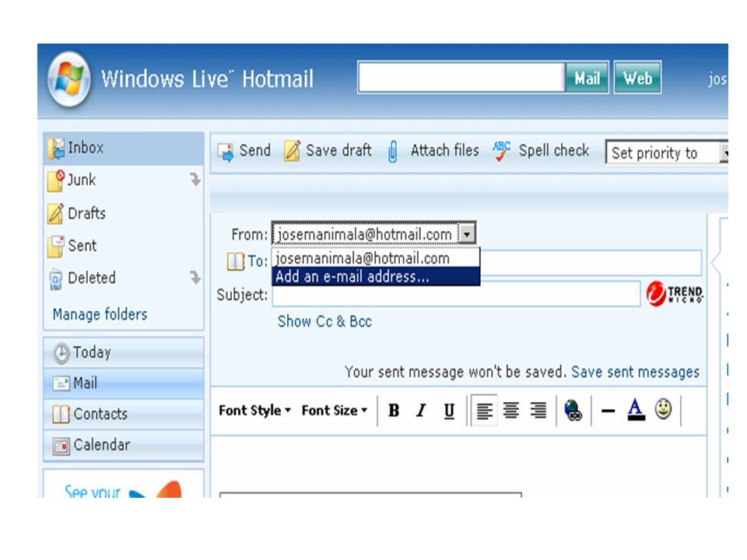The width and height of the screenshot is (747, 560).
Task: Empty Junk using its arrow icon
Action: click(195, 180)
